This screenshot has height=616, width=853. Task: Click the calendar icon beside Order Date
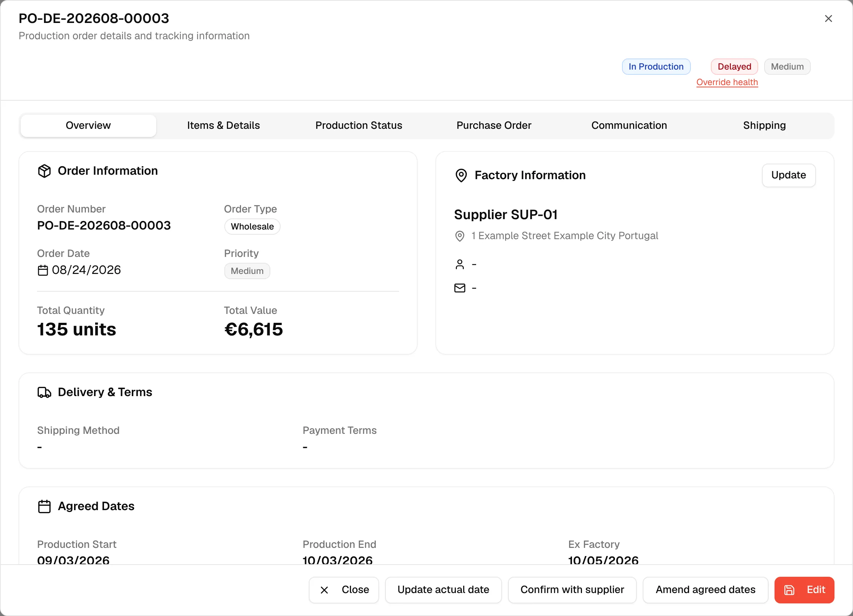43,270
